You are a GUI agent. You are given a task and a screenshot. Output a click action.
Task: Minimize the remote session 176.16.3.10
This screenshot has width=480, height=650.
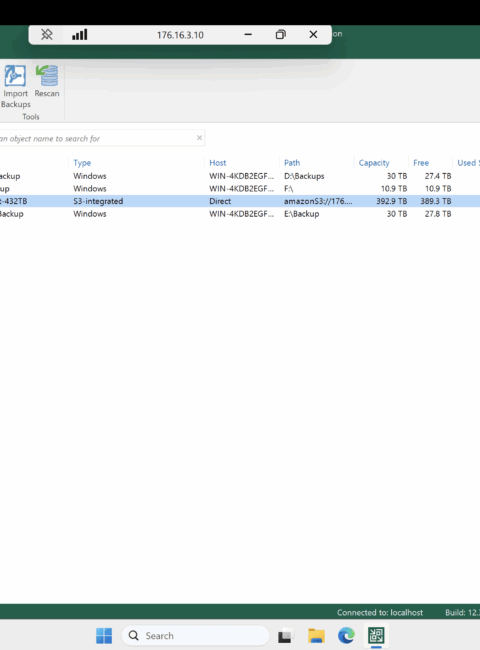[248, 34]
